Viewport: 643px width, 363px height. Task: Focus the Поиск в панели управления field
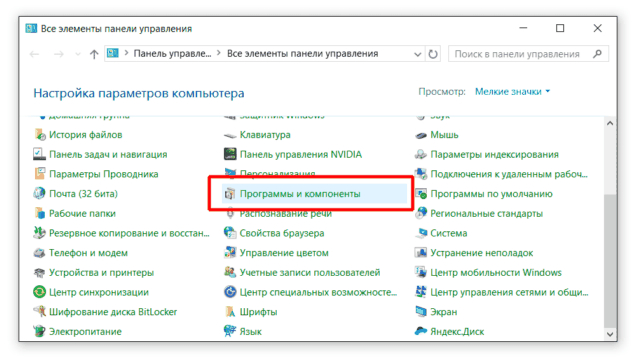click(528, 54)
